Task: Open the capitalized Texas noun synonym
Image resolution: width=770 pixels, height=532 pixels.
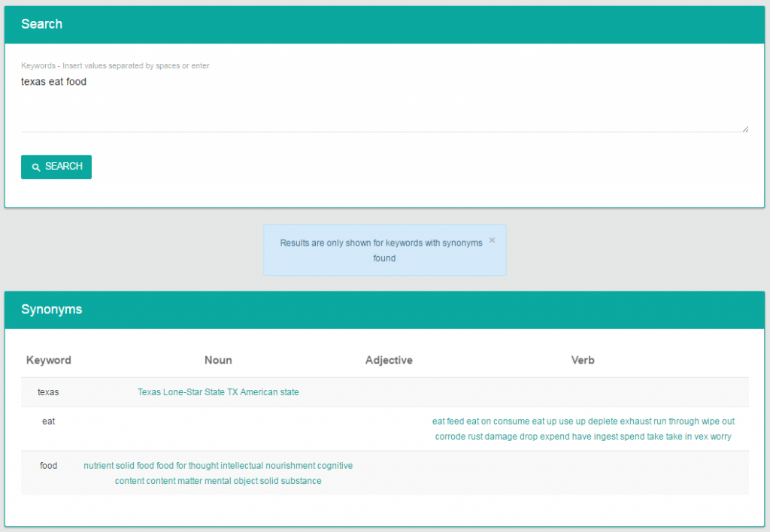Action: pos(150,392)
